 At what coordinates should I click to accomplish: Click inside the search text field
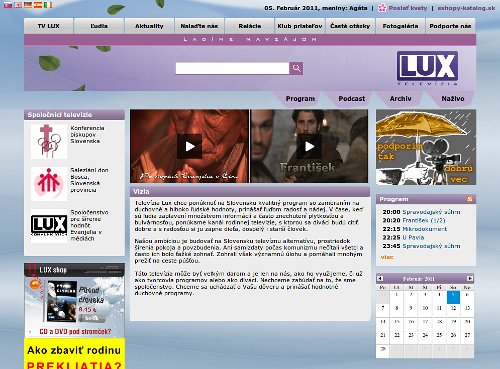pyautogui.click(x=232, y=68)
